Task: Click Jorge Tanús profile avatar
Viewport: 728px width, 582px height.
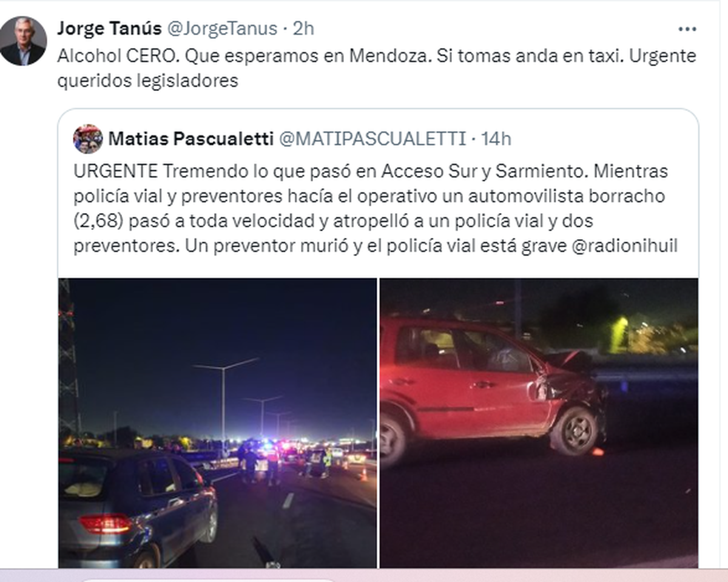Action: (x=23, y=41)
